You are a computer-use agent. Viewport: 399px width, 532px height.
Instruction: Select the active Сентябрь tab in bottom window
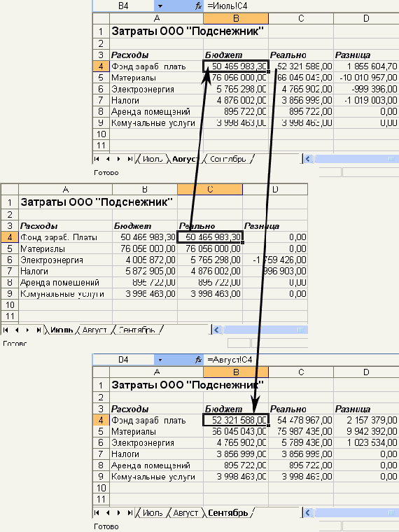pos(228,512)
